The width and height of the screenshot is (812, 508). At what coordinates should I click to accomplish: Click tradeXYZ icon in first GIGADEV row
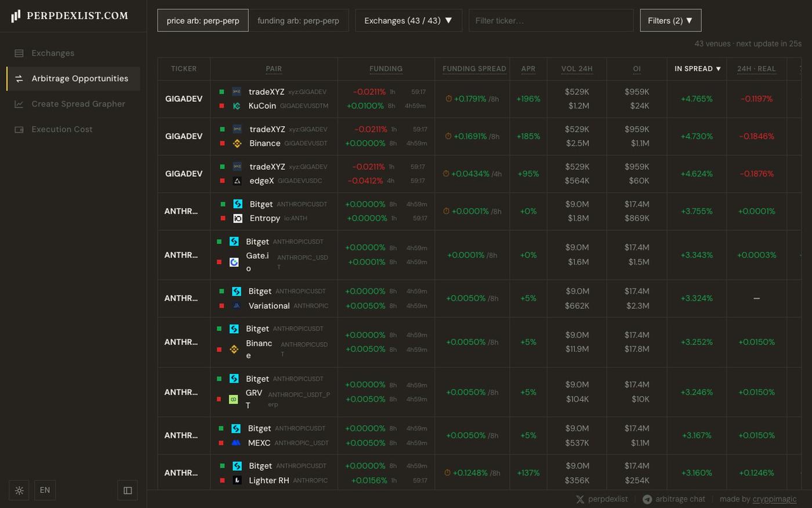(x=237, y=92)
